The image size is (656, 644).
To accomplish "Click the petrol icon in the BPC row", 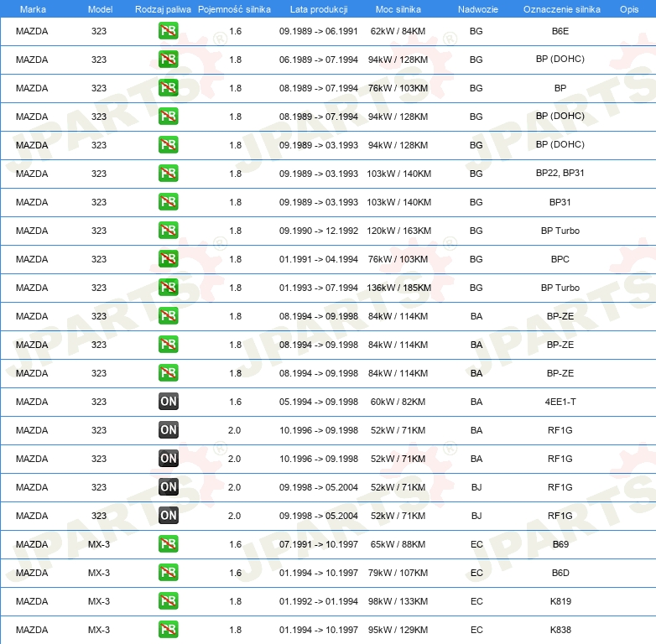I will (168, 259).
